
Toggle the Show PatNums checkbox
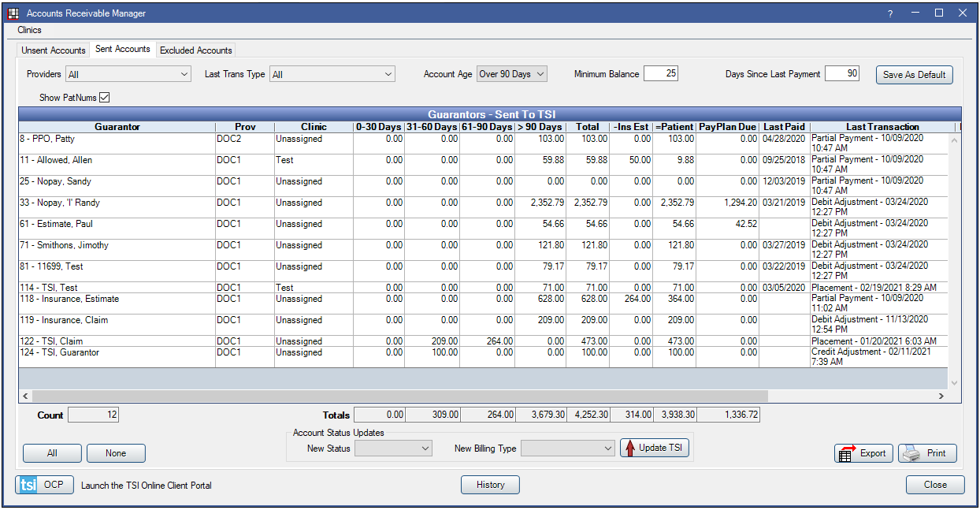(104, 98)
